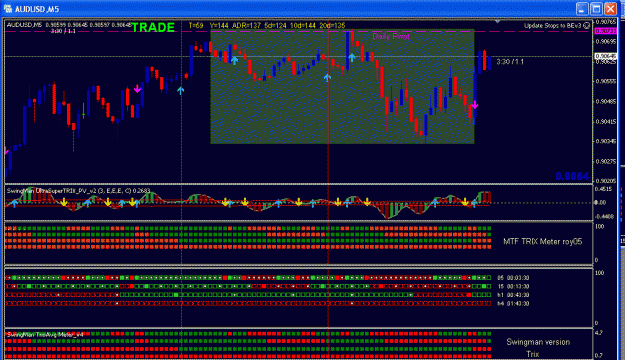The width and height of the screenshot is (625, 360).
Task: Click the Swingman version label
Action: click(x=538, y=342)
